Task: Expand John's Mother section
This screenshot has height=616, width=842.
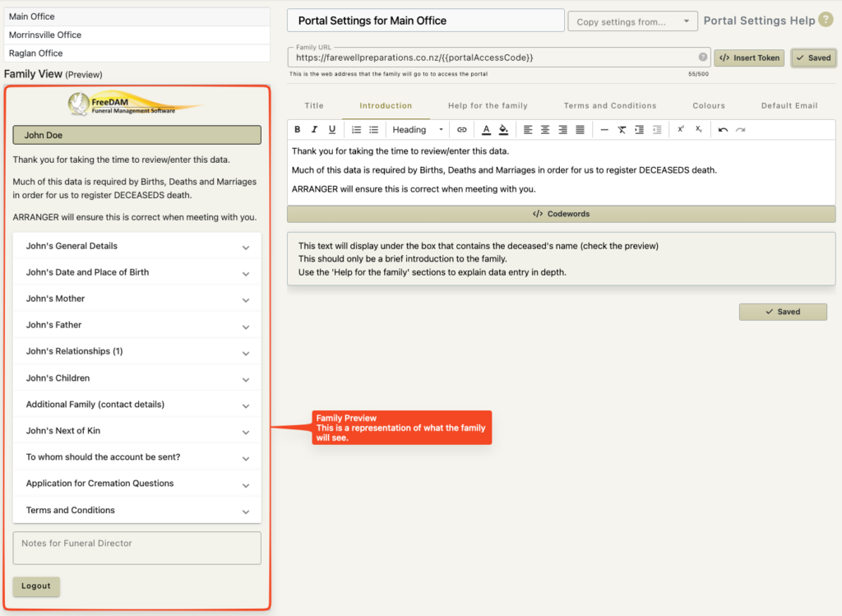Action: click(x=137, y=299)
